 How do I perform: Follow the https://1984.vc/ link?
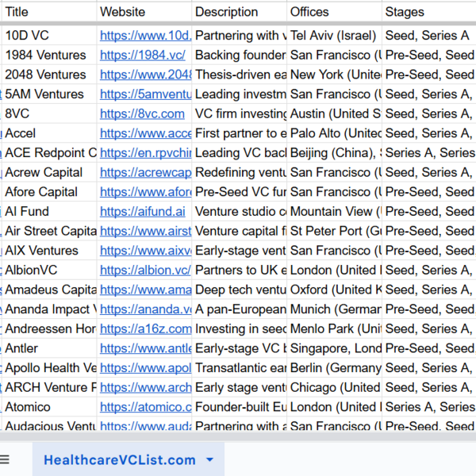tap(142, 56)
